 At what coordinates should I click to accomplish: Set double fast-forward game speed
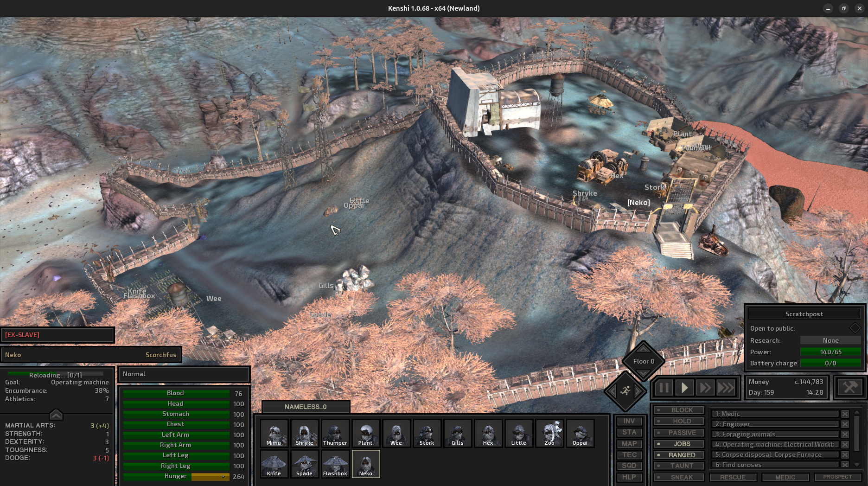click(705, 388)
